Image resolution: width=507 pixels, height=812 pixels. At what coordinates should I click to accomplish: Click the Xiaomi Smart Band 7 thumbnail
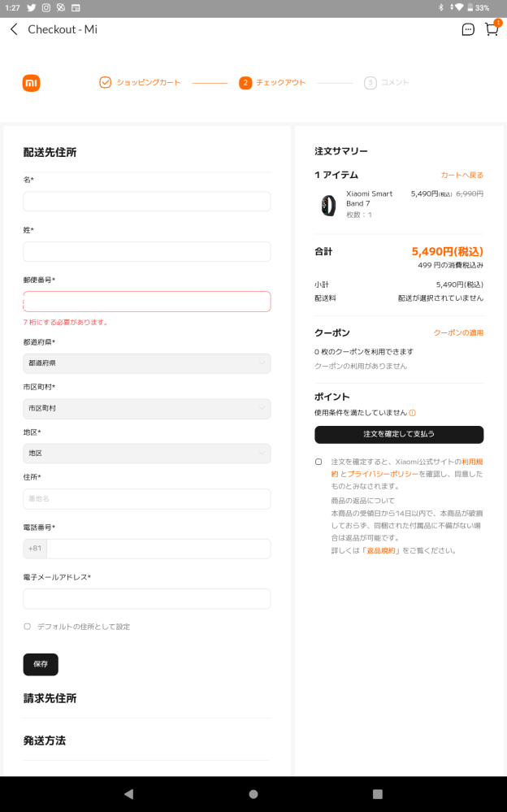[328, 206]
